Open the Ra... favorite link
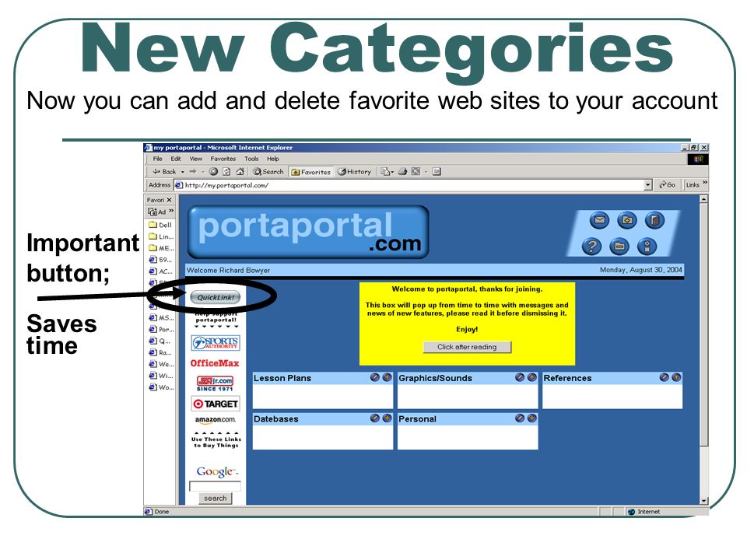The image size is (747, 560). [160, 352]
